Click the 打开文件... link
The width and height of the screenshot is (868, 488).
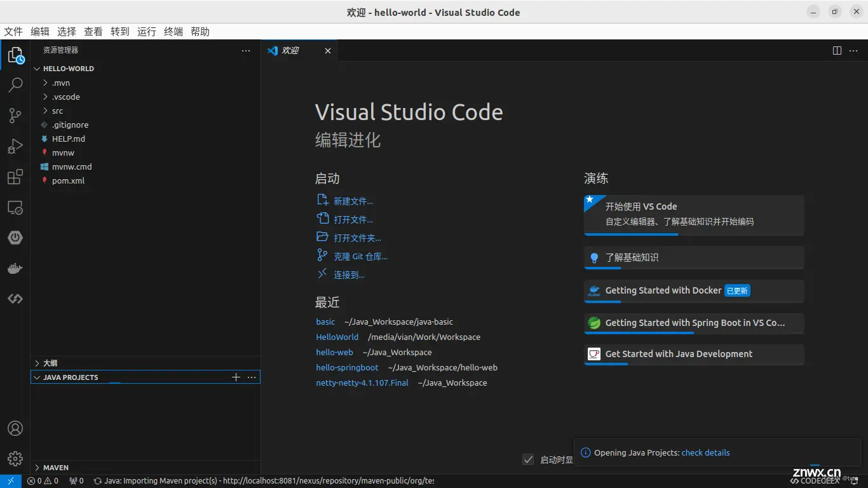click(x=353, y=220)
